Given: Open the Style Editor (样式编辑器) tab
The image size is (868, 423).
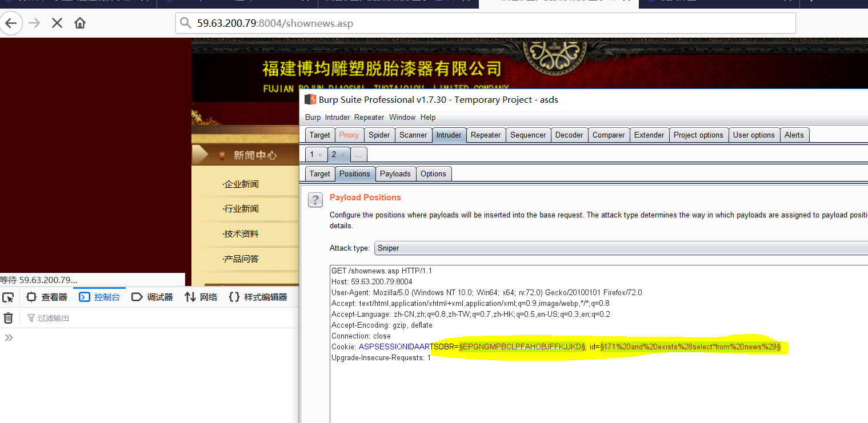Looking at the screenshot, I should (x=258, y=297).
